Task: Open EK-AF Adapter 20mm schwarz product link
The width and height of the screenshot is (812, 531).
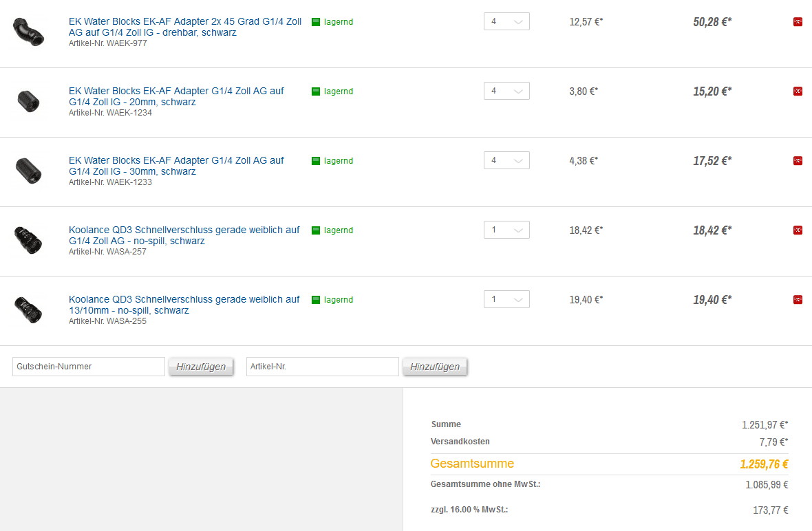Action: pyautogui.click(x=176, y=96)
